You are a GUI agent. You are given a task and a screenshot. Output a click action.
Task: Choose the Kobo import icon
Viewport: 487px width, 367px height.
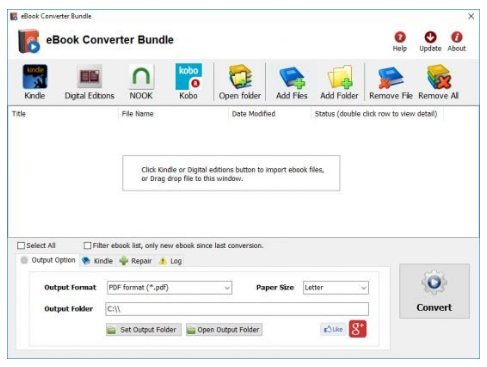[188, 82]
